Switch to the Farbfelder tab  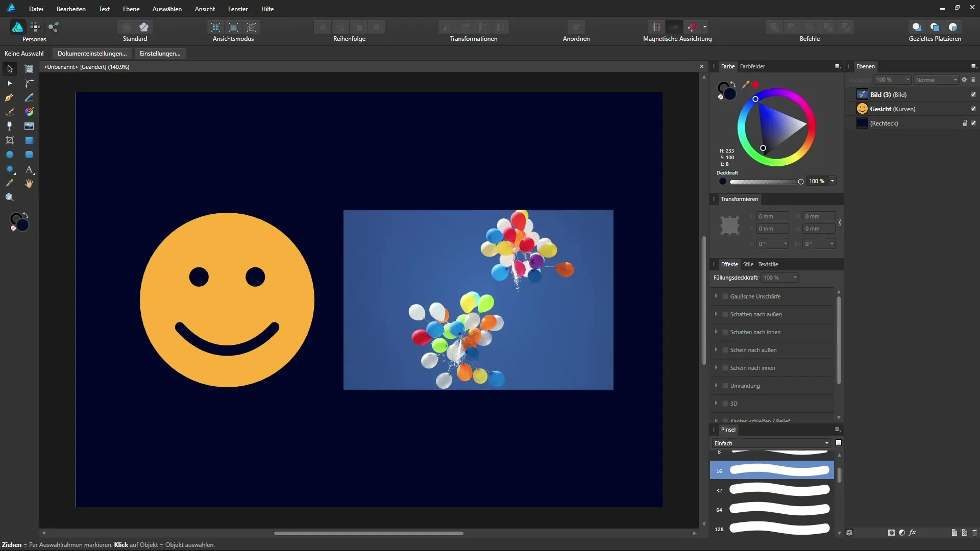[x=752, y=66]
